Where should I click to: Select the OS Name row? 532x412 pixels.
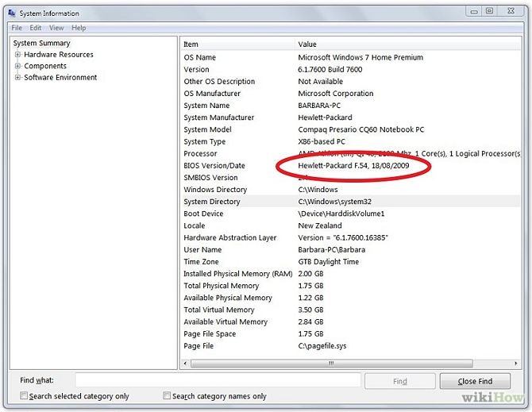351,57
